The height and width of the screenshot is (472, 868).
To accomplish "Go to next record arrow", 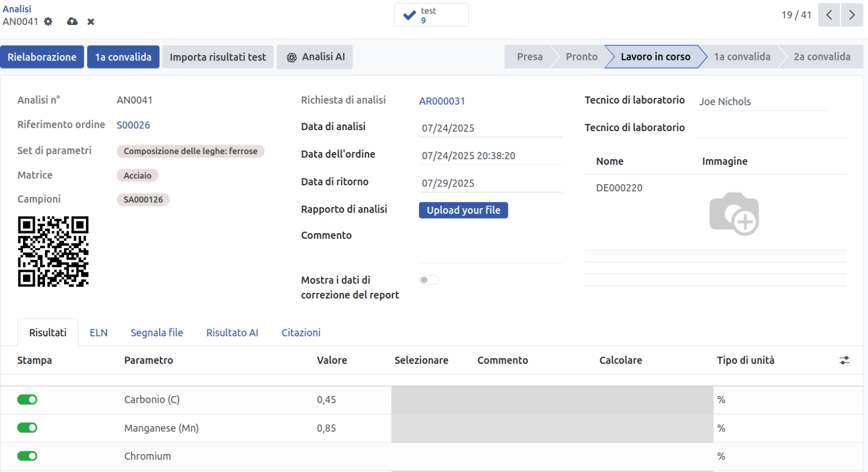I will (851, 15).
